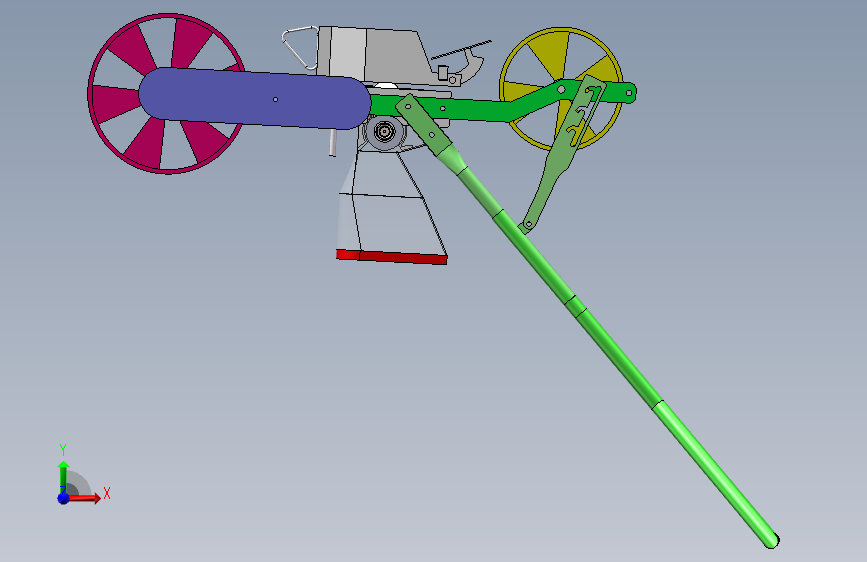
Task: Click the small hole in blue cover
Action: click(x=275, y=100)
